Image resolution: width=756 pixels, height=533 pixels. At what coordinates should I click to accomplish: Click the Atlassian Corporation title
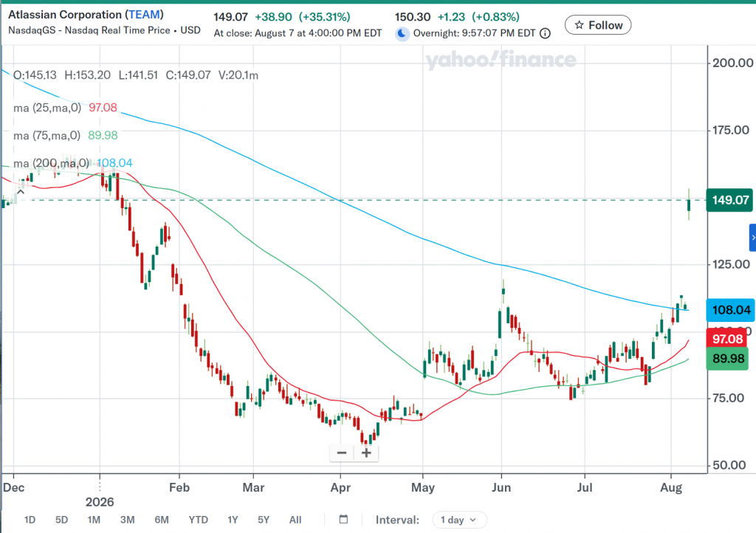click(65, 15)
